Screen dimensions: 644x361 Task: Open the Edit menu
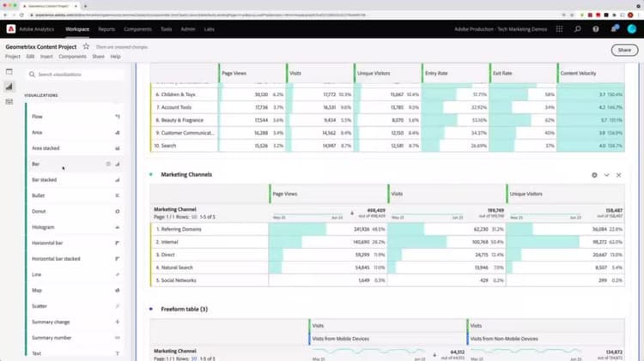coord(30,57)
